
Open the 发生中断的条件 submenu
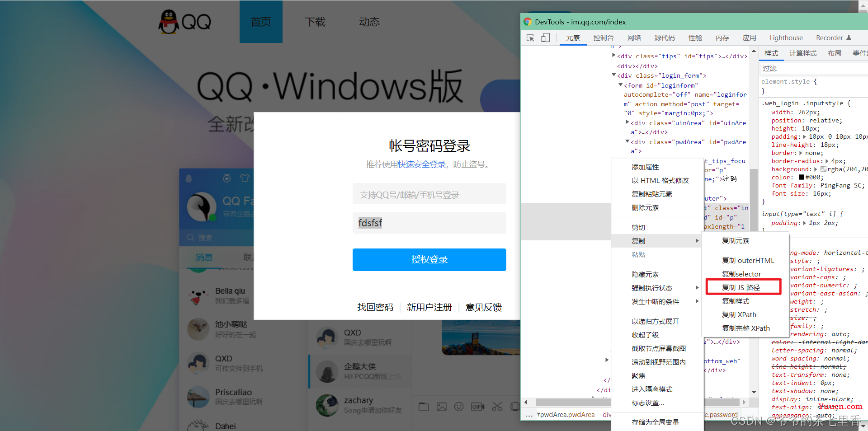click(x=657, y=301)
